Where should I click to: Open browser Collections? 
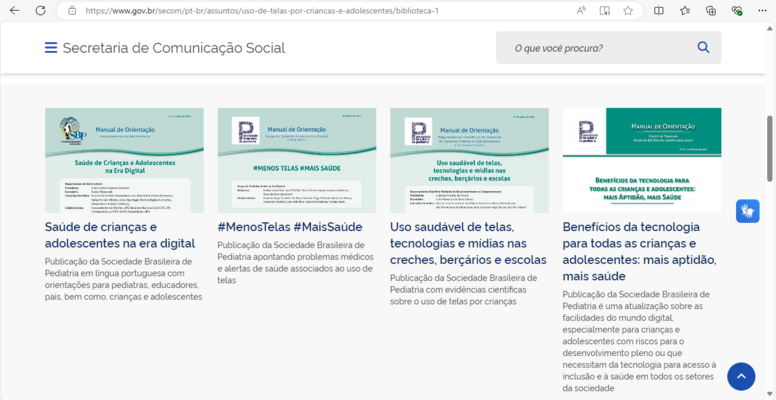[x=711, y=10]
